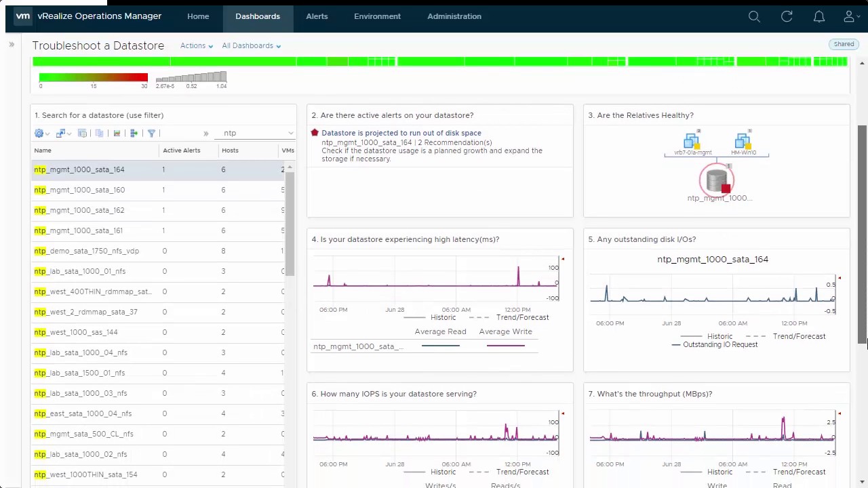Click the search magnifier icon in header

[754, 16]
